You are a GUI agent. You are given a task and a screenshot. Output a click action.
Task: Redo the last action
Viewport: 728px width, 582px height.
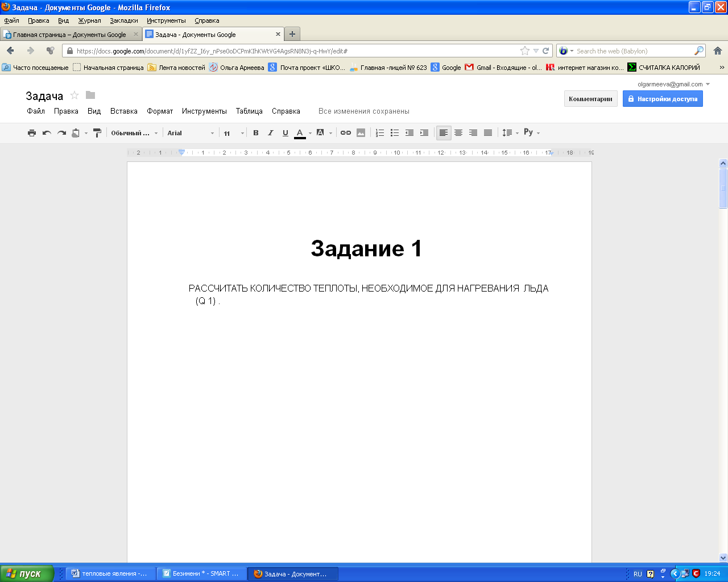coord(61,133)
